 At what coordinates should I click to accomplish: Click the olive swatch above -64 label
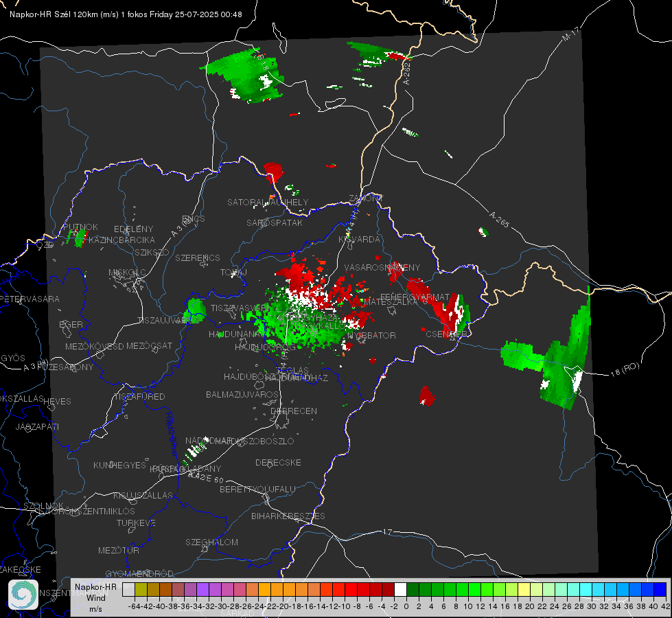pyautogui.click(x=141, y=590)
